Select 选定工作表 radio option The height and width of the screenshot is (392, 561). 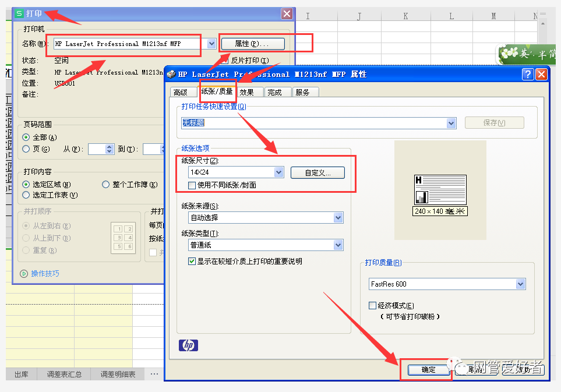(26, 195)
